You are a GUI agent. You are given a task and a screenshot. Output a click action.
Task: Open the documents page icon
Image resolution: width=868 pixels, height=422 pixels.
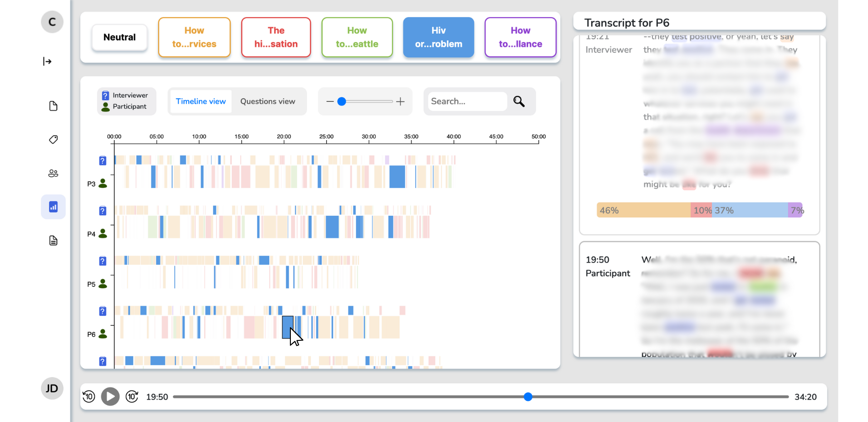(x=53, y=106)
